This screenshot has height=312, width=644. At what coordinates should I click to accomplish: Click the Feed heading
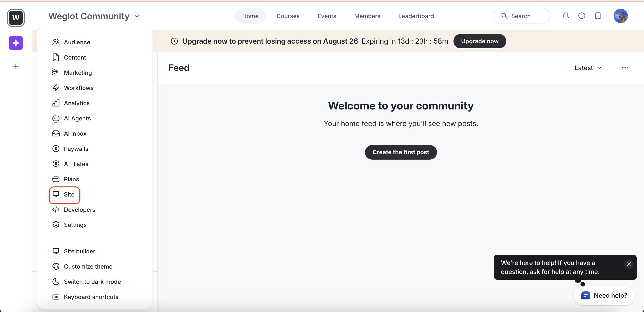point(179,68)
